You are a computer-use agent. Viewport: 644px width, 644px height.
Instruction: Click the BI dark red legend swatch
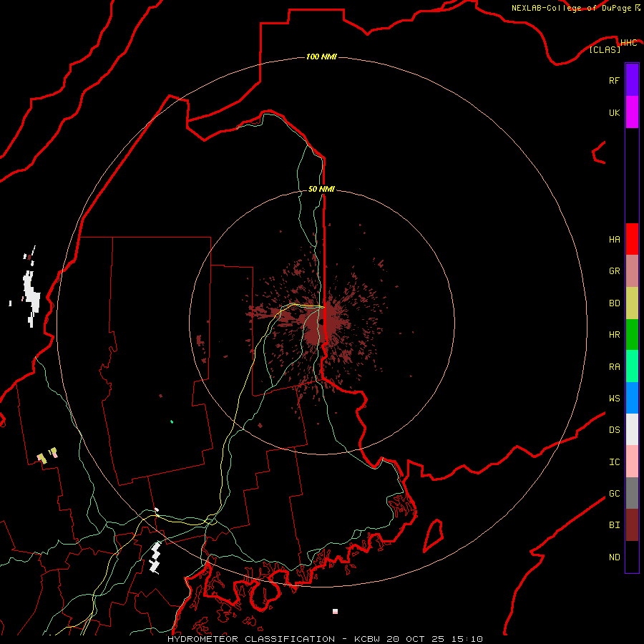click(x=632, y=525)
